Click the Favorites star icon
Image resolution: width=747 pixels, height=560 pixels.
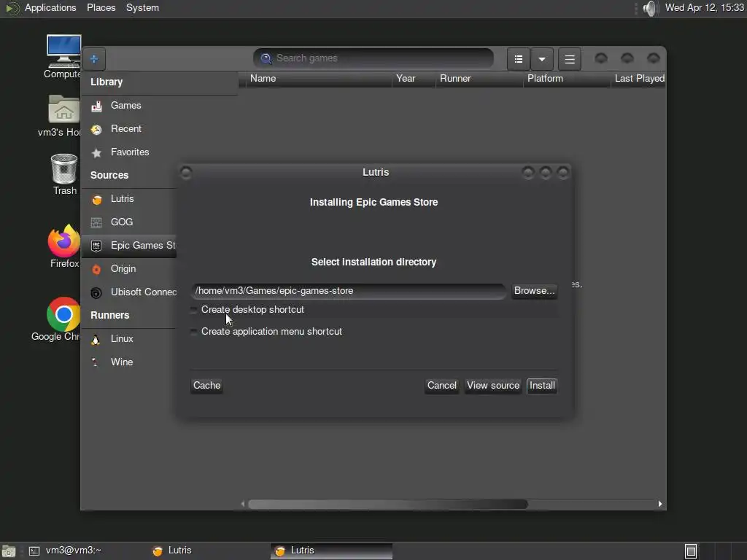(97, 152)
